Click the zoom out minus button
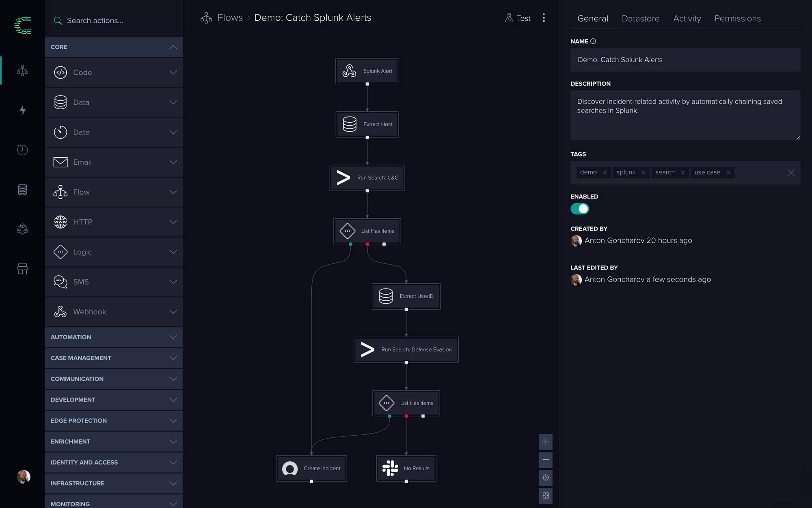Image resolution: width=812 pixels, height=508 pixels. (x=546, y=460)
